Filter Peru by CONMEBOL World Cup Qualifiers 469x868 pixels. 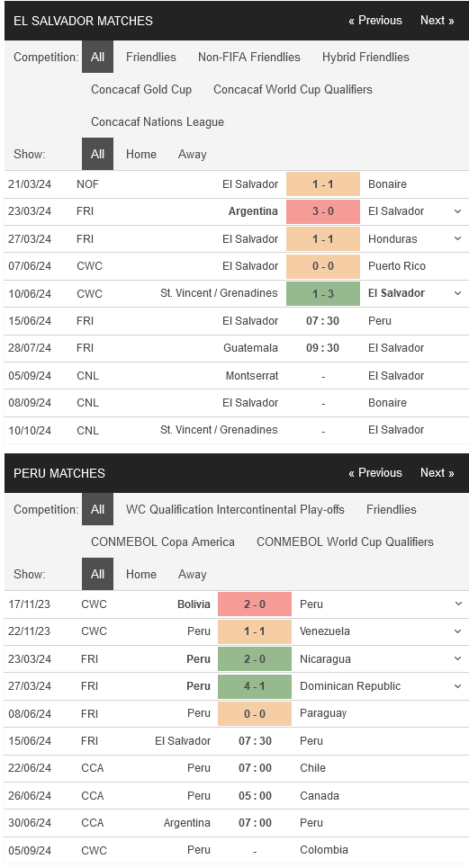point(345,542)
